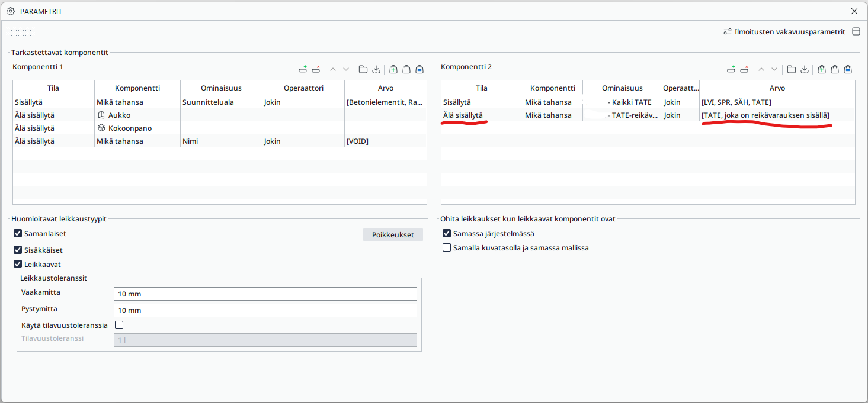Click the - Kaikki TATE property cell
The image size is (868, 403).
click(622, 102)
